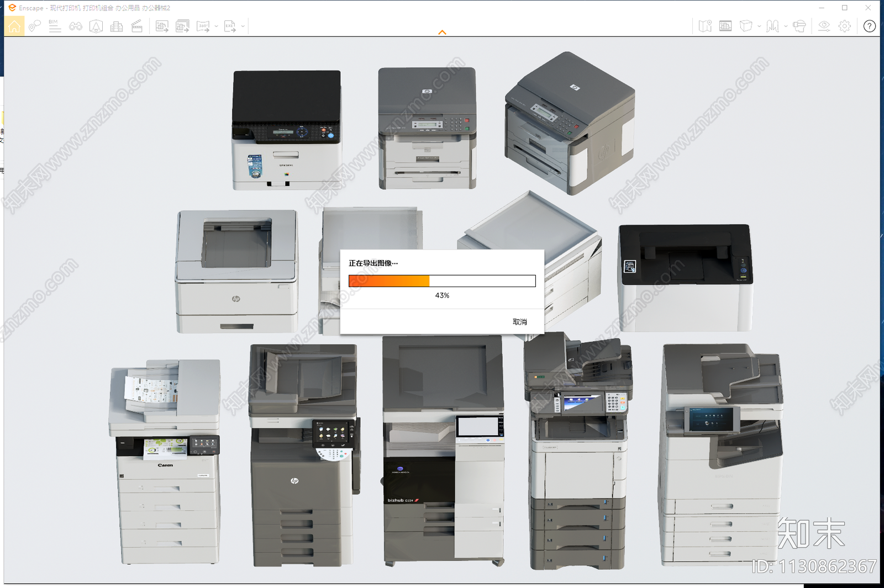Click the batch rendering export icon
The height and width of the screenshot is (588, 884).
pyautogui.click(x=182, y=26)
